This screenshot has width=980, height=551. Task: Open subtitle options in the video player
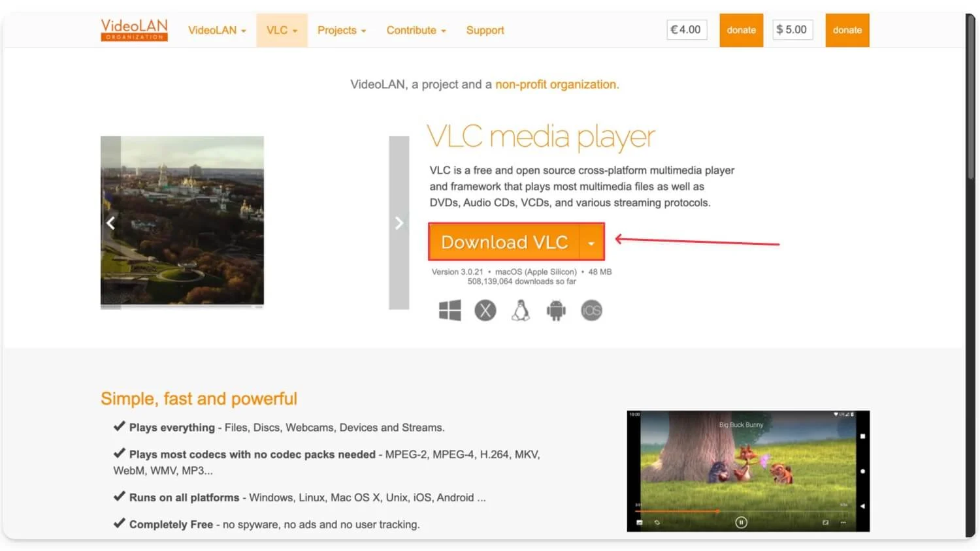pos(640,522)
